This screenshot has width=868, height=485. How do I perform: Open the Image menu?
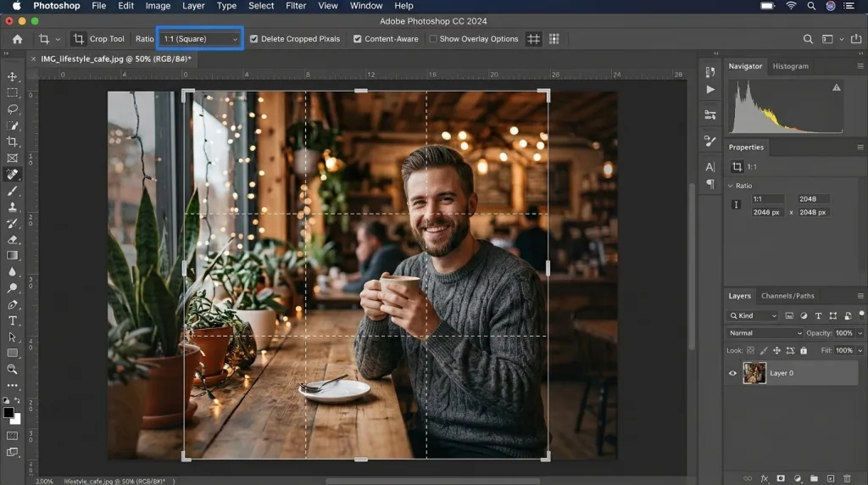158,6
